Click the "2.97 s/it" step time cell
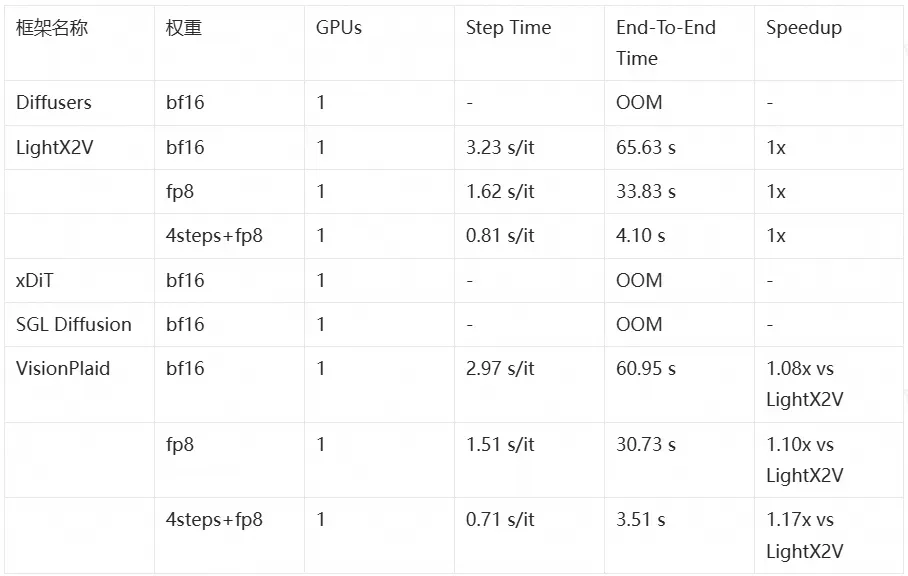 [x=500, y=368]
